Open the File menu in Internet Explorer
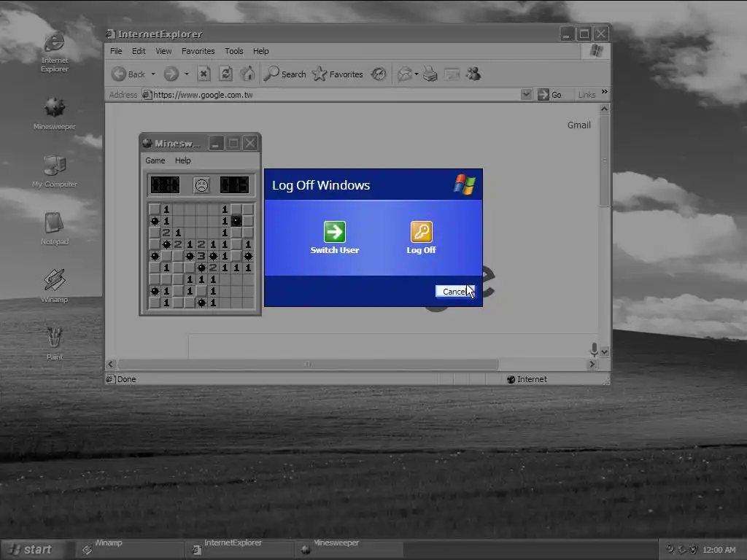 [x=116, y=51]
